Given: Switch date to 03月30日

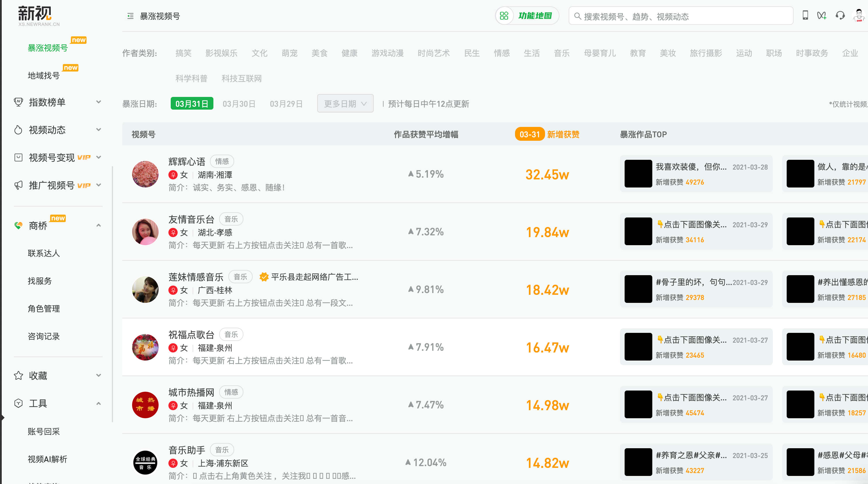Looking at the screenshot, I should [239, 104].
